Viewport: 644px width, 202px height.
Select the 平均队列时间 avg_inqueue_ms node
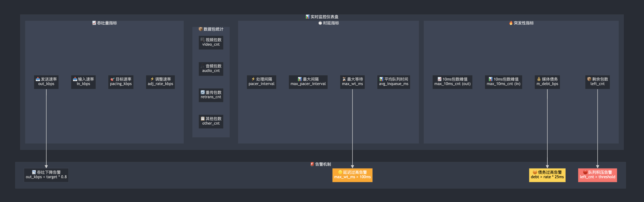[x=393, y=82]
